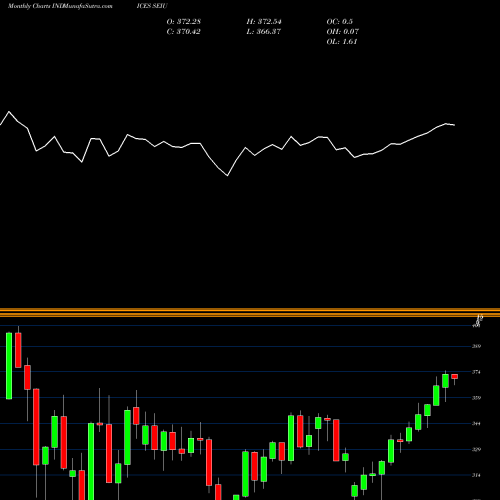Click the 389 price axis label
This screenshot has height=500, width=500.
point(476,346)
